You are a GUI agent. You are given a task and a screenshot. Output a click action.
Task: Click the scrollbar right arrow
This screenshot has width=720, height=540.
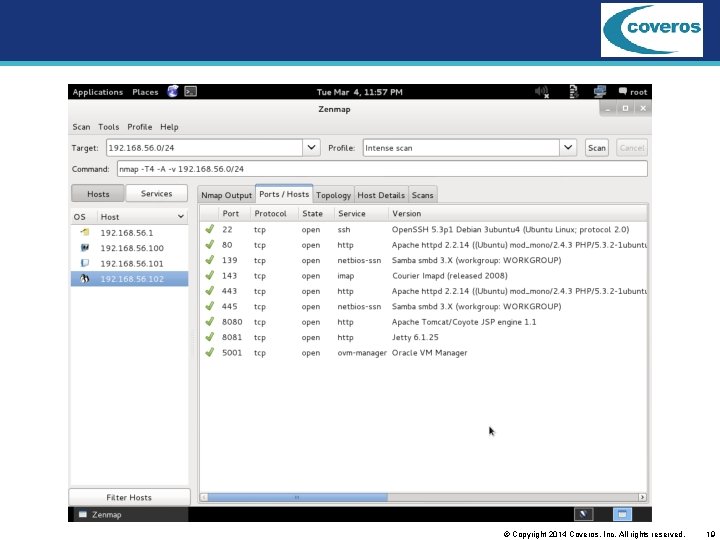(x=642, y=497)
